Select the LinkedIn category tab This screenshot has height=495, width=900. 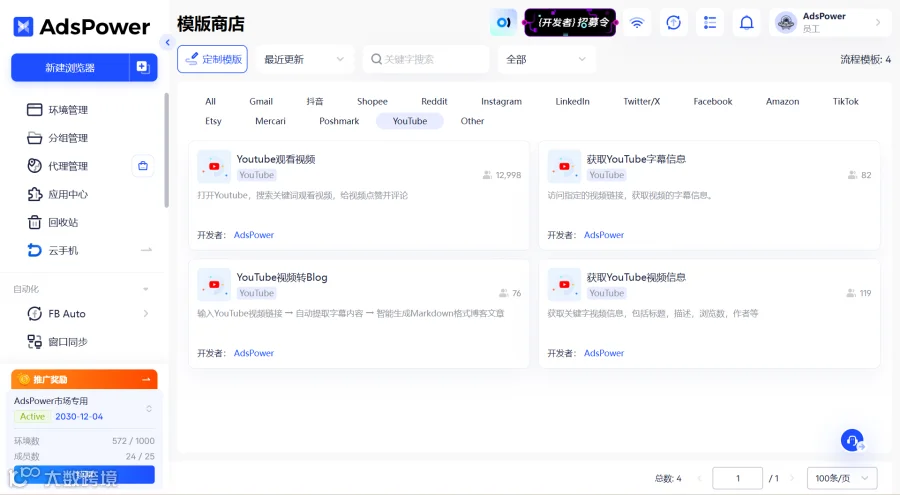pyautogui.click(x=572, y=102)
